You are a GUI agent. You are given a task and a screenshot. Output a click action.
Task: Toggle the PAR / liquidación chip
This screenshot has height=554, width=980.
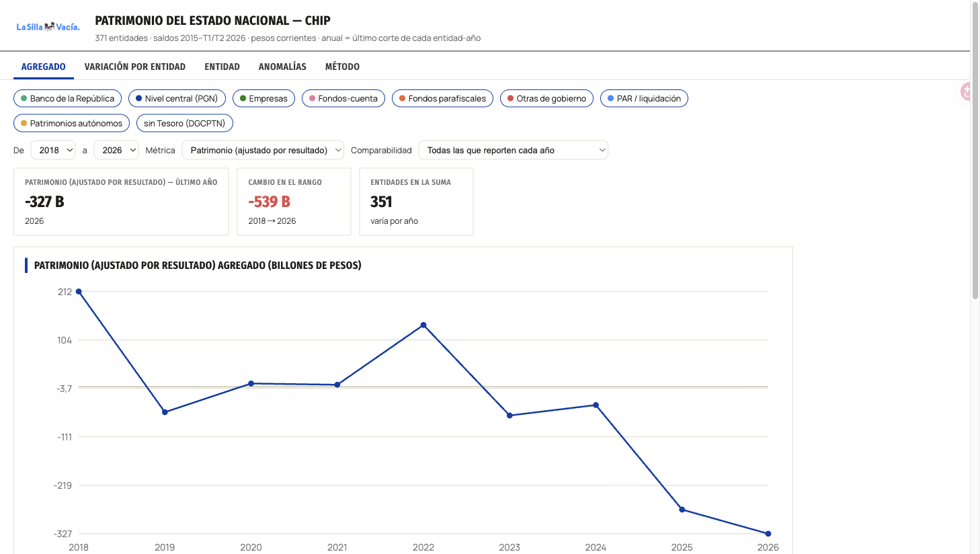644,98
